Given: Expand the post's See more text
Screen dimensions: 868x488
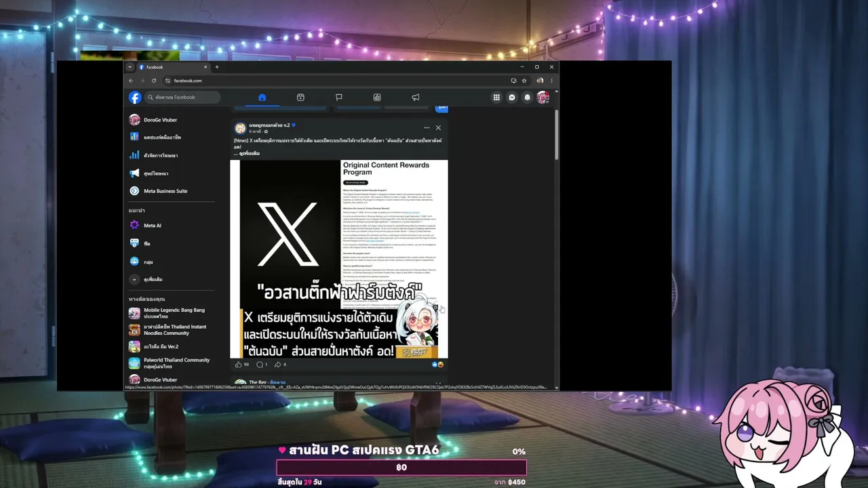Looking at the screenshot, I should click(x=249, y=153).
